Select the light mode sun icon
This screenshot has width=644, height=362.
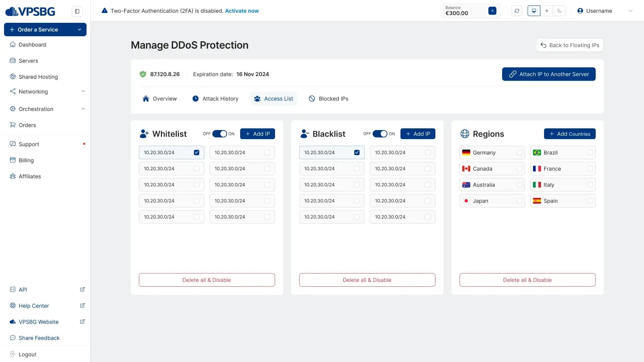(x=547, y=11)
